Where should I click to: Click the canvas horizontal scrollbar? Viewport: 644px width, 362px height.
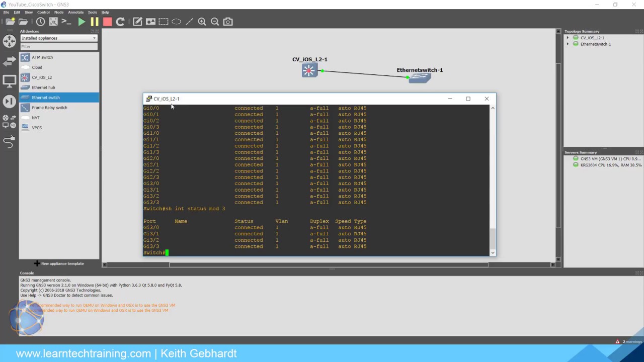tap(330, 264)
